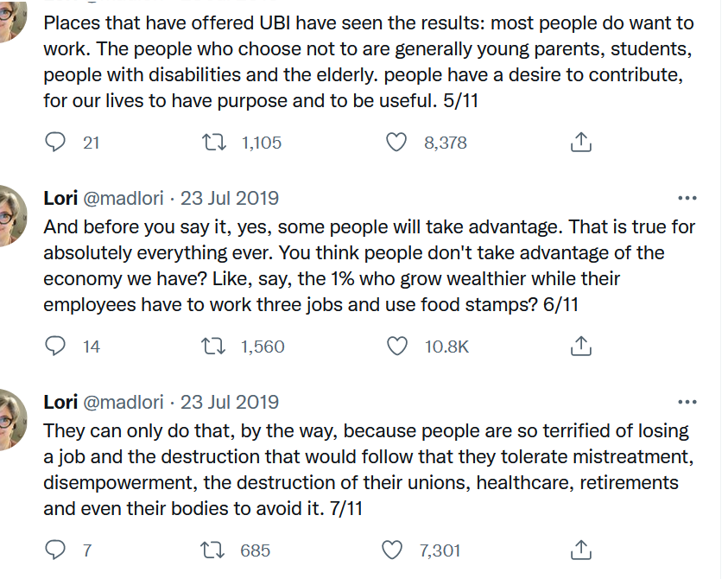The height and width of the screenshot is (579, 728).
Task: Reply to the 5/11 UBI tweet
Action: click(x=55, y=143)
